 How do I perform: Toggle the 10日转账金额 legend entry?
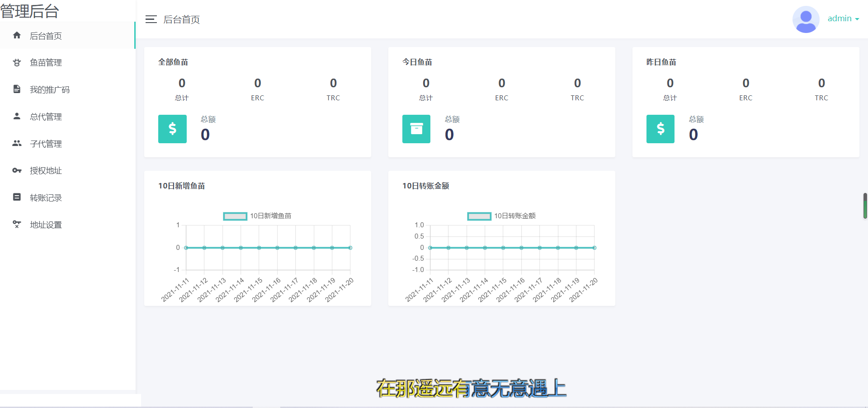(501, 216)
